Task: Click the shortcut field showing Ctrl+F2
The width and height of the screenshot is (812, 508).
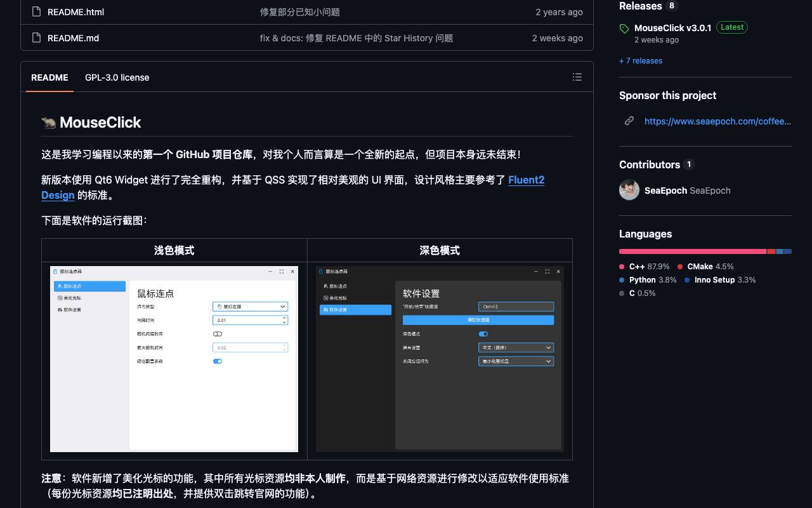Action: [x=516, y=307]
